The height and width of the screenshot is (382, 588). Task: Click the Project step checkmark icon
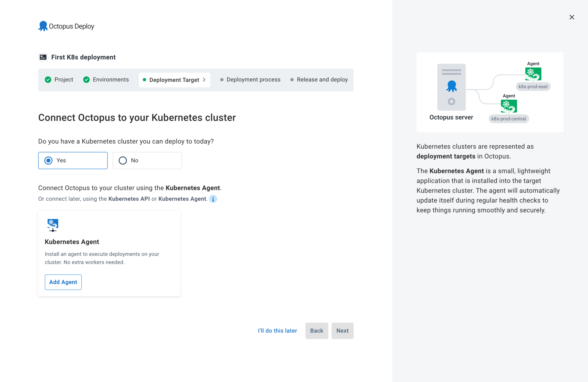[49, 80]
